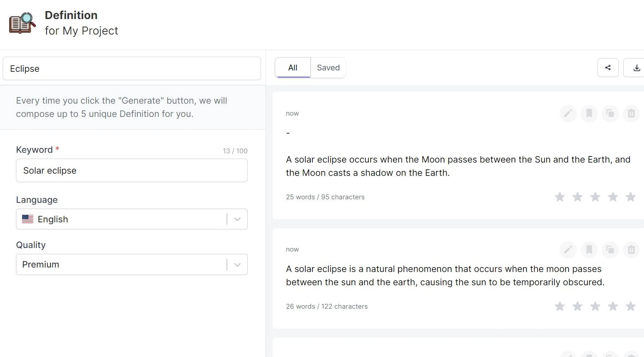
Task: Click the 'for My Project' subtitle
Action: click(x=82, y=31)
